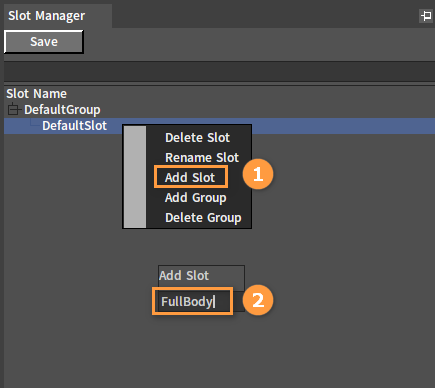Switch to the Slot Manager tab
435x388 pixels.
pyautogui.click(x=46, y=16)
